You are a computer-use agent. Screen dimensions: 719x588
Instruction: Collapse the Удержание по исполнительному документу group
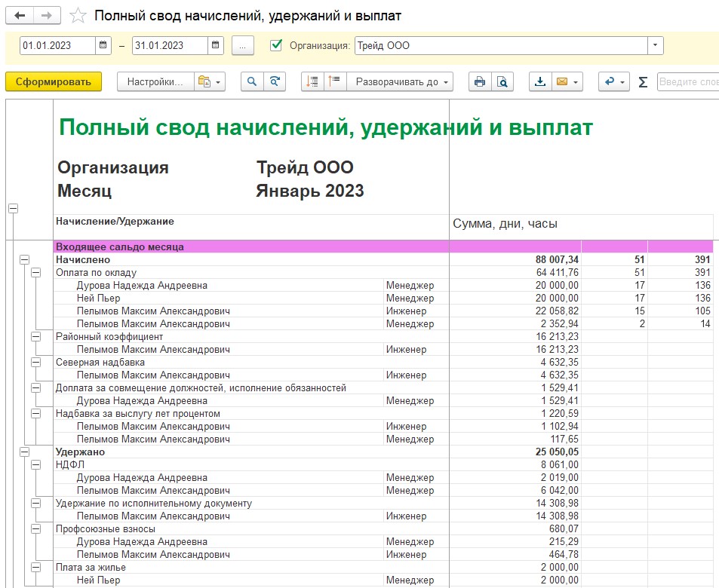pos(35,504)
